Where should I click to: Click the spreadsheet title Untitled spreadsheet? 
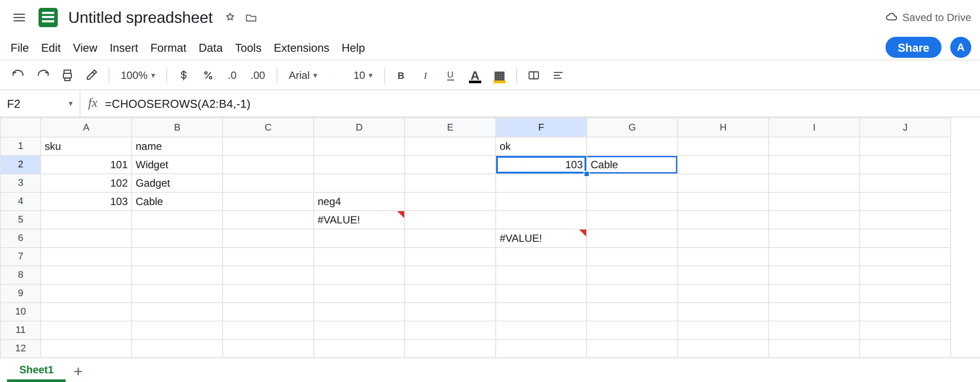pos(140,18)
